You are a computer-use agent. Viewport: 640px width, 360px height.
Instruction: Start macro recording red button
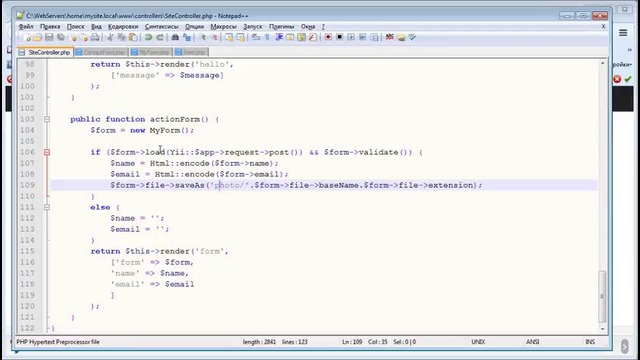point(328,37)
